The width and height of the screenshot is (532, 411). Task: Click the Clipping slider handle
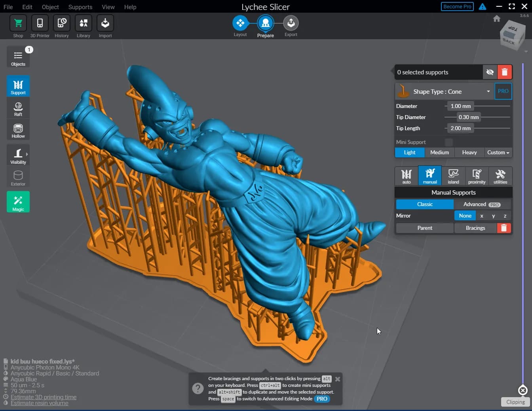523,390
